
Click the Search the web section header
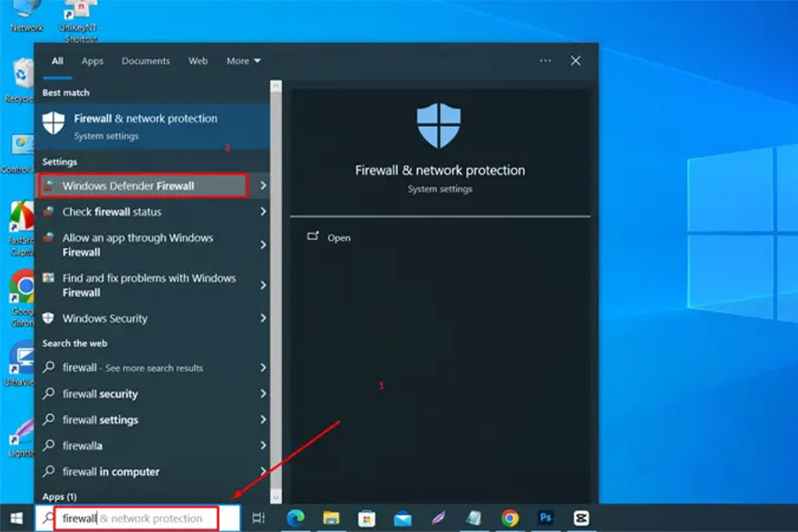[x=74, y=343]
